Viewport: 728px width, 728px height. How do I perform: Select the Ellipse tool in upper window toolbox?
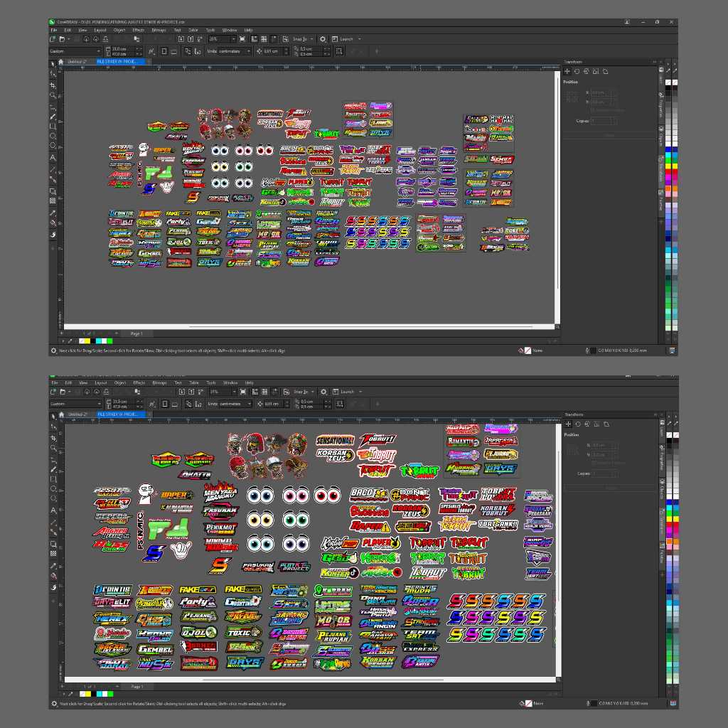coord(53,136)
